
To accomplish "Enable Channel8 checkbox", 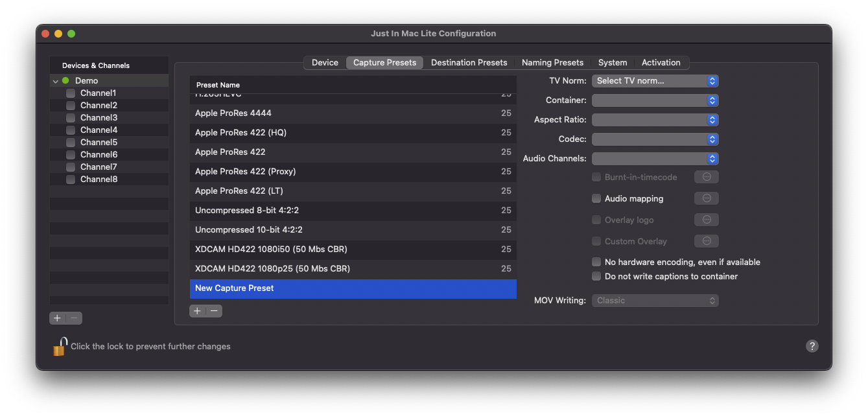I will pos(71,180).
